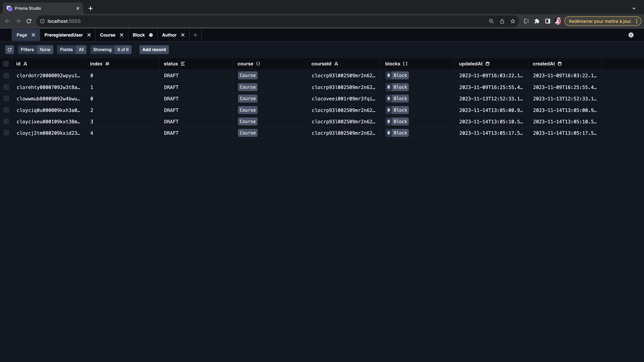Reload the browser page
The image size is (644, 362).
coord(29,21)
